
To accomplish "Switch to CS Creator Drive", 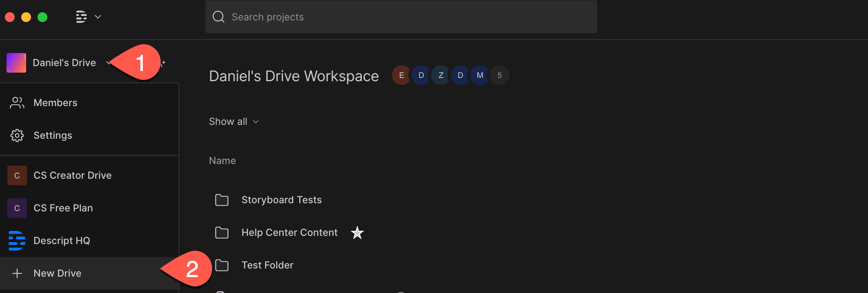I will coord(89,175).
